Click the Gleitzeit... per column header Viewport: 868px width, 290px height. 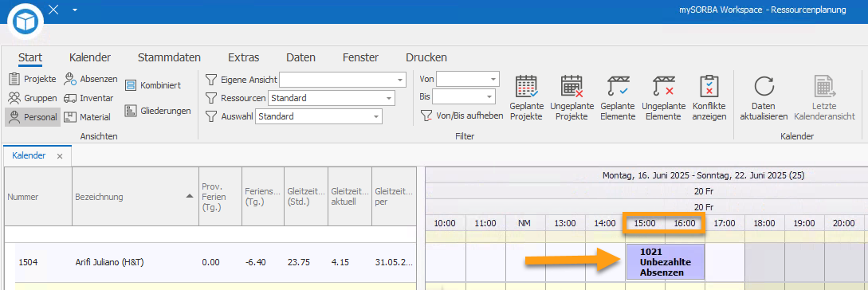[x=394, y=197]
